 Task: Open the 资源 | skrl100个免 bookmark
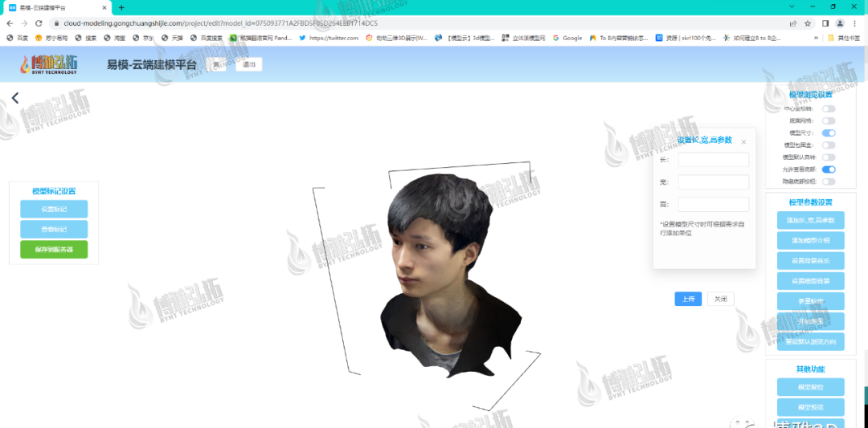coord(686,39)
